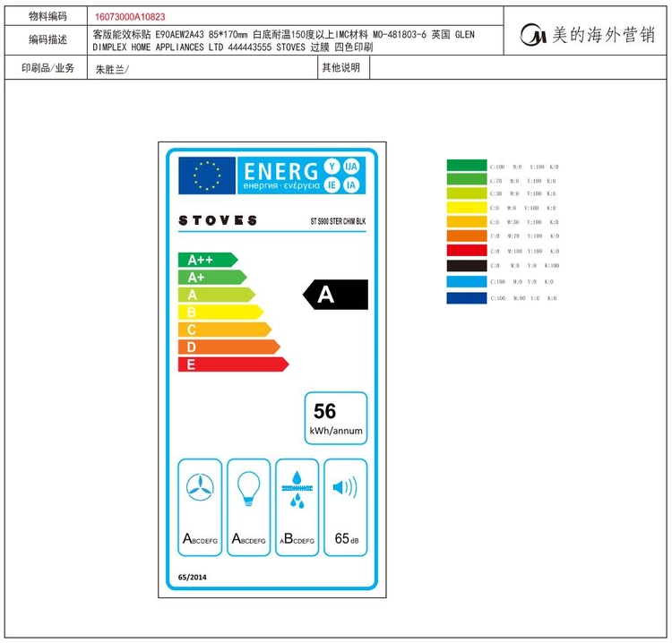Click the 美的海外营销 company title

click(603, 35)
